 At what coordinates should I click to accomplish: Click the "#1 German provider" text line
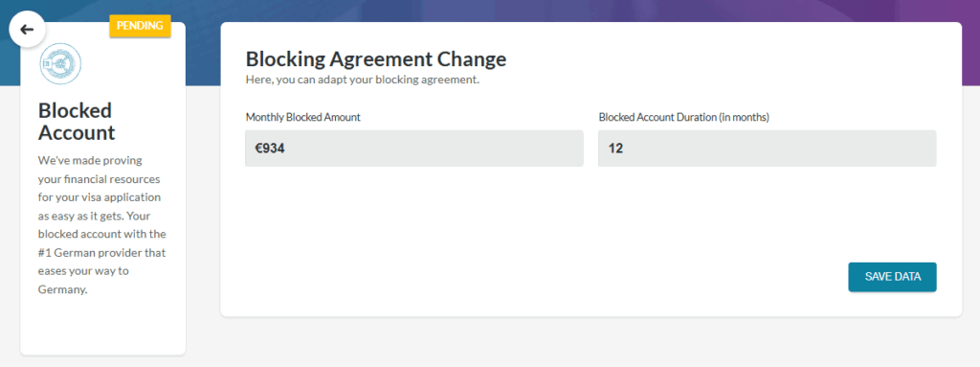(x=101, y=253)
